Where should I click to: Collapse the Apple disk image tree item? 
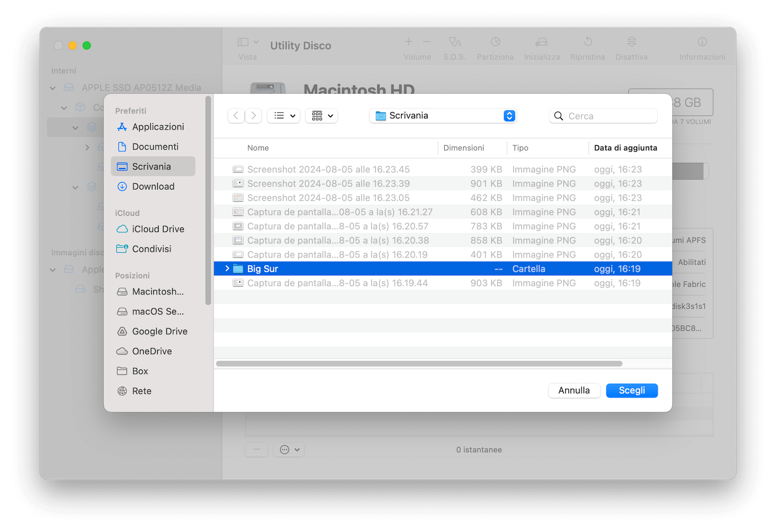pos(53,270)
